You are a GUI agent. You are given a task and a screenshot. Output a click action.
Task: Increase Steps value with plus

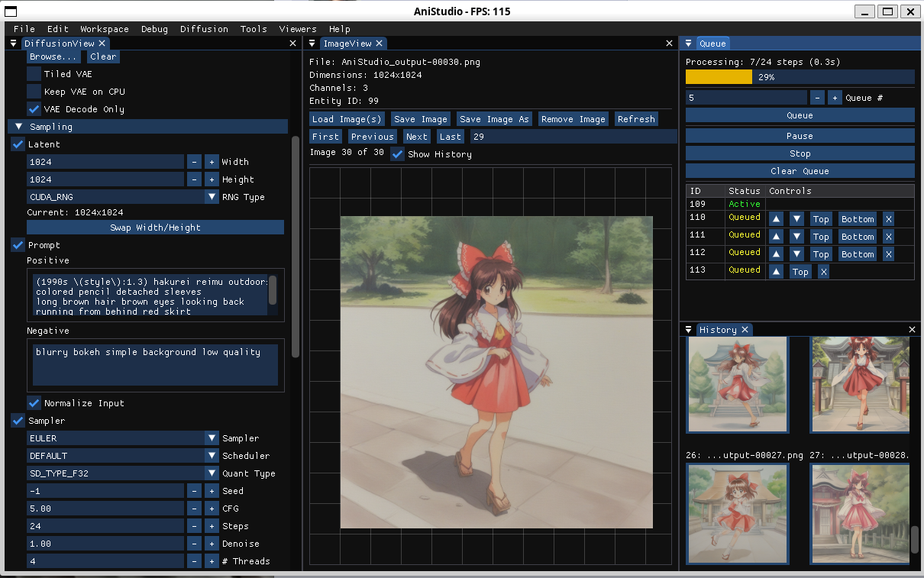click(212, 526)
